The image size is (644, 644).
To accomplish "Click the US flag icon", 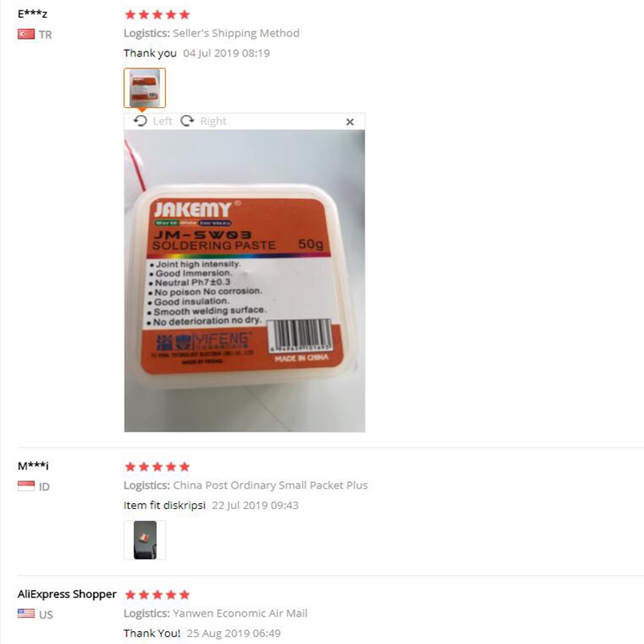I will [27, 613].
